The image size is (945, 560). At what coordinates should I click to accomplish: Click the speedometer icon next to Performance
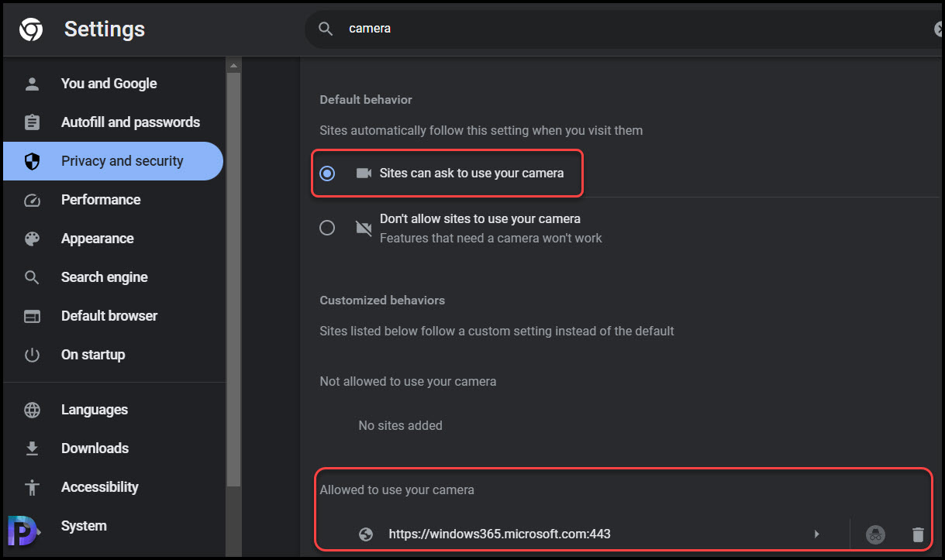[32, 200]
